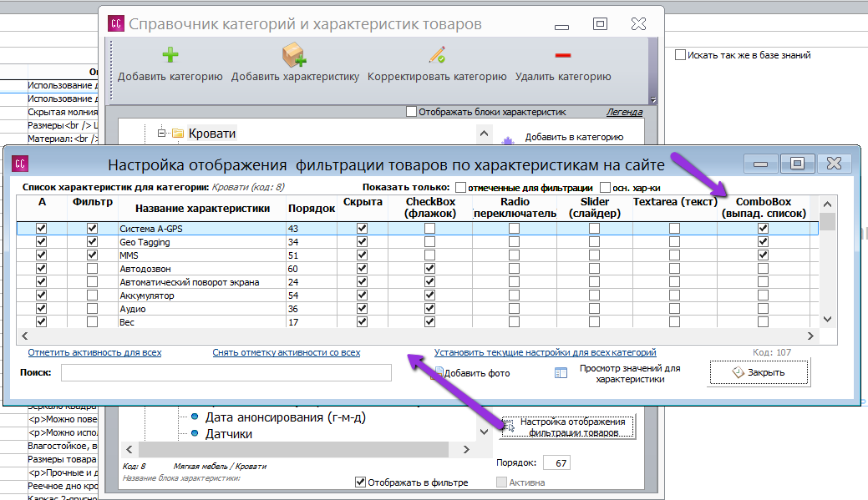Click the Кровати folder icon in the tree
The image size is (868, 500).
tap(178, 134)
